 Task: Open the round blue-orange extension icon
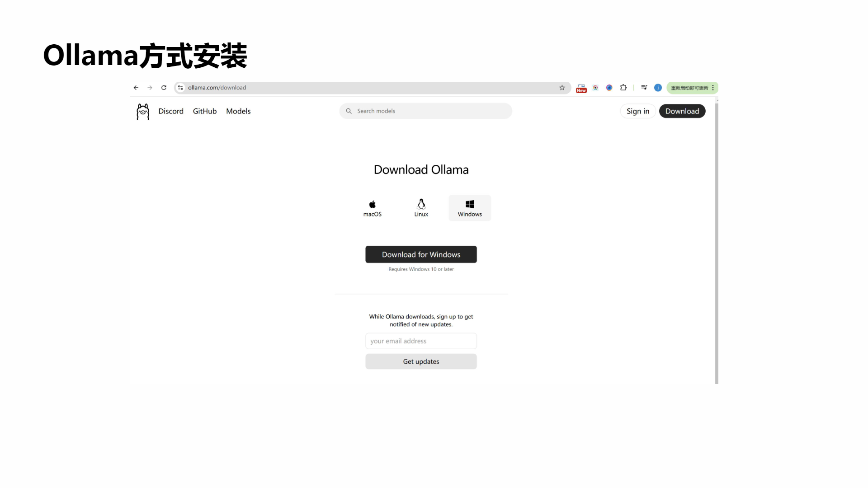coord(609,88)
